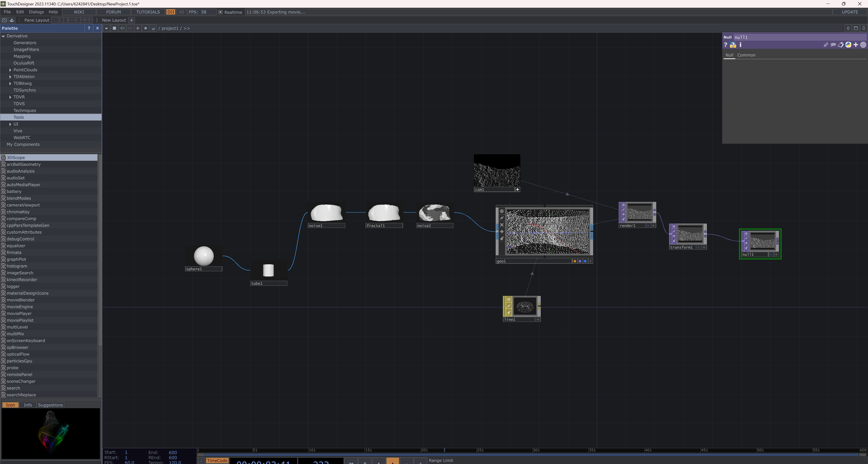Select the particlesGpu palette component

19,361
